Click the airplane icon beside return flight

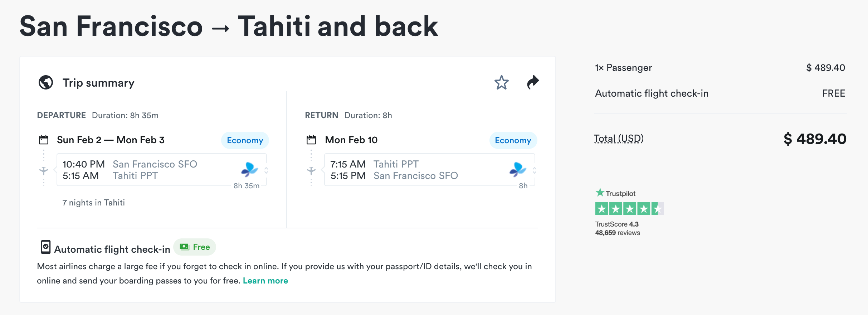[x=311, y=171]
